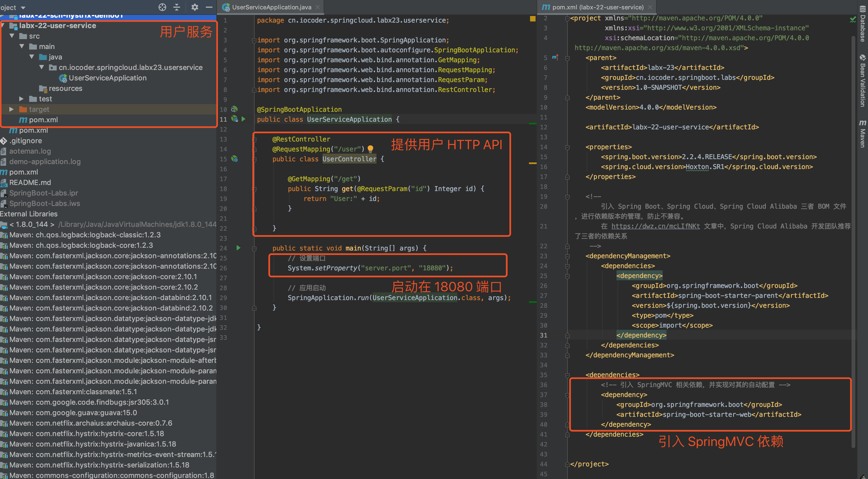Toggle the fold marker beside the parent tag
868x479 pixels.
[x=567, y=58]
